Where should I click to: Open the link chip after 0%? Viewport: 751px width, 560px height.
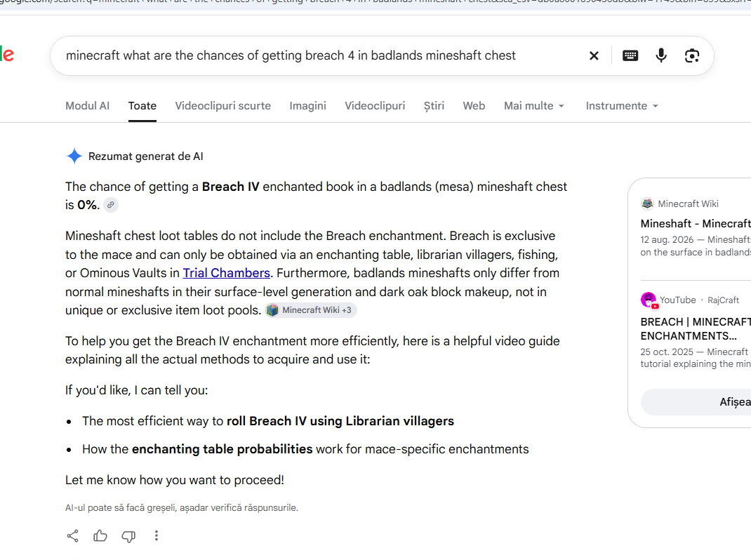click(111, 205)
